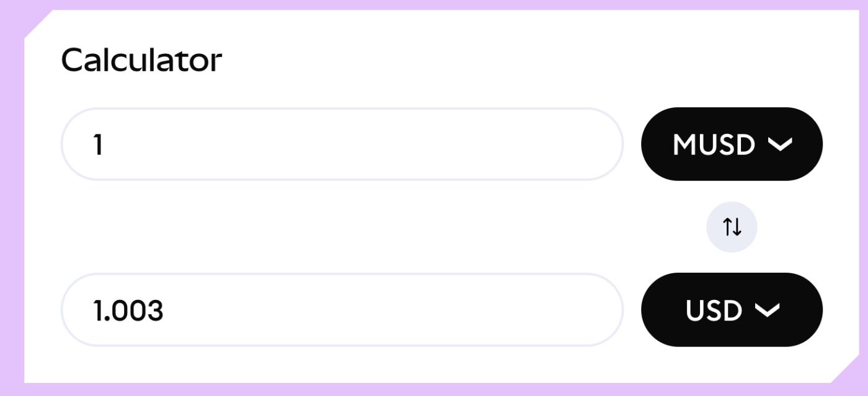Click inside the MUSD amount box
This screenshot has width=868, height=396.
tap(342, 144)
